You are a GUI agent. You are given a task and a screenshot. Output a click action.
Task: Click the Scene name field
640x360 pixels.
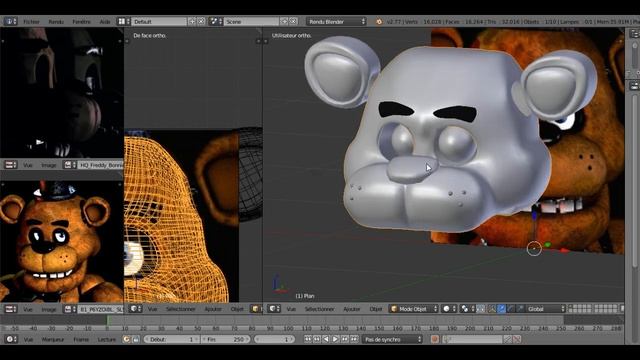[x=251, y=21]
